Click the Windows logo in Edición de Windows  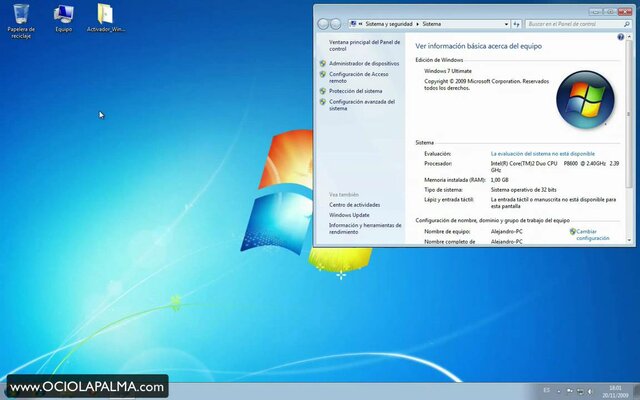tap(585, 100)
